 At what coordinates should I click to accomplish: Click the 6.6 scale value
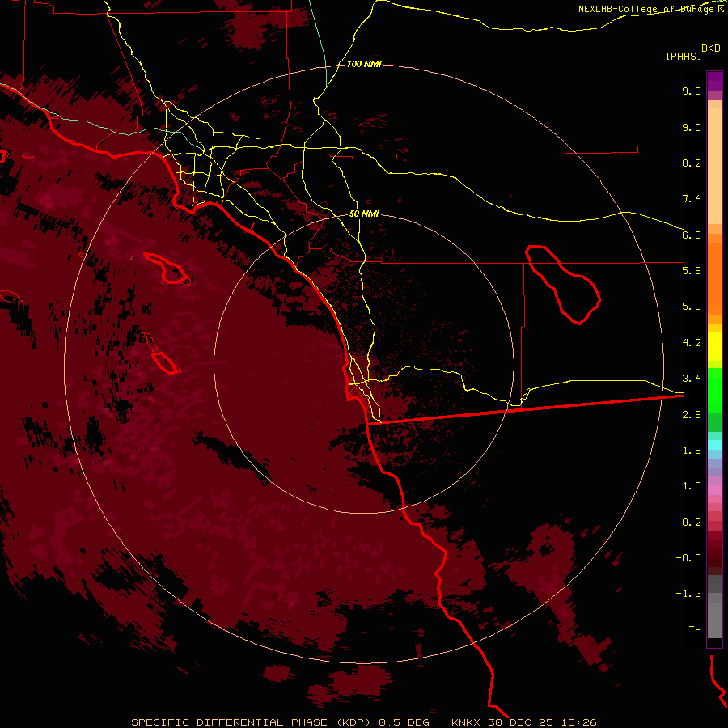tap(692, 235)
